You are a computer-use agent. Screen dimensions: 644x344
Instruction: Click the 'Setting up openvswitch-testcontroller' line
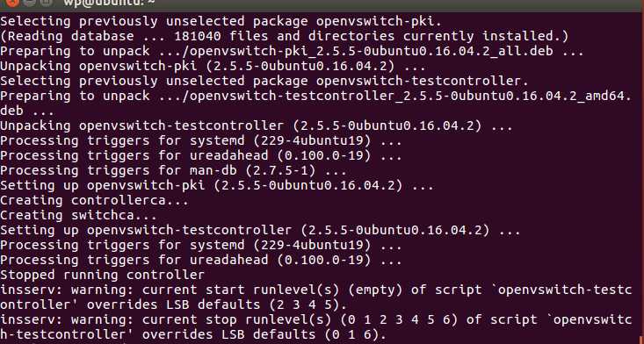[260, 230]
